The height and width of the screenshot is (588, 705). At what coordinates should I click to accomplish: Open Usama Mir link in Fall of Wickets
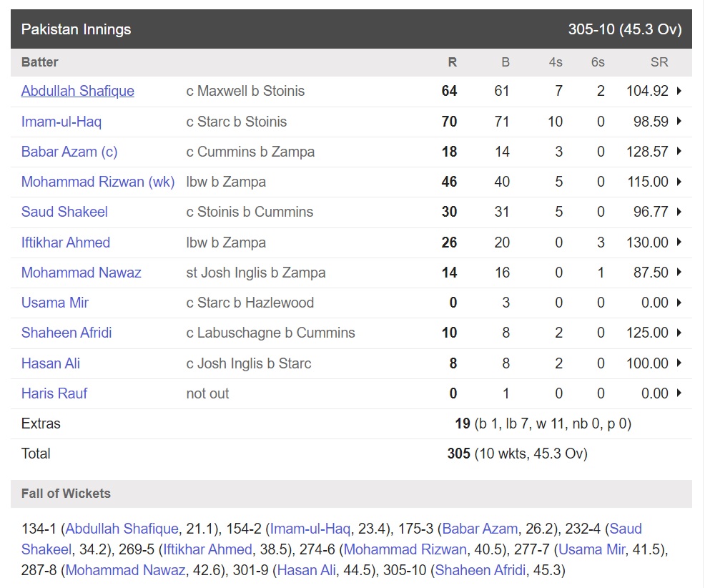coord(595,549)
